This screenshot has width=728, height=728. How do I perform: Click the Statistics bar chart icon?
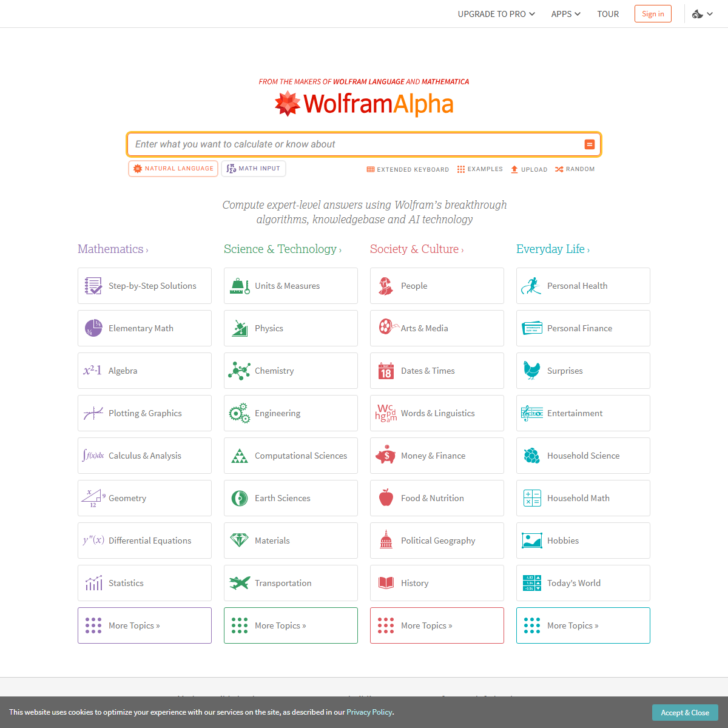tap(93, 583)
